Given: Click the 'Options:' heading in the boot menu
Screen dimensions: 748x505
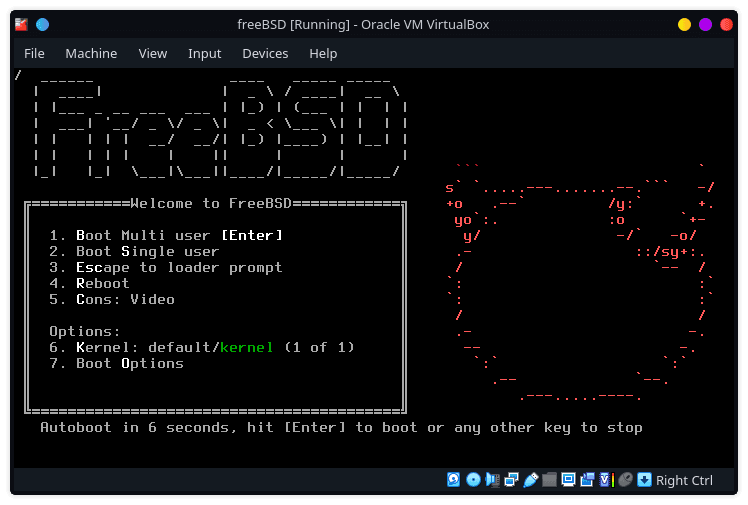Looking at the screenshot, I should point(84,331).
